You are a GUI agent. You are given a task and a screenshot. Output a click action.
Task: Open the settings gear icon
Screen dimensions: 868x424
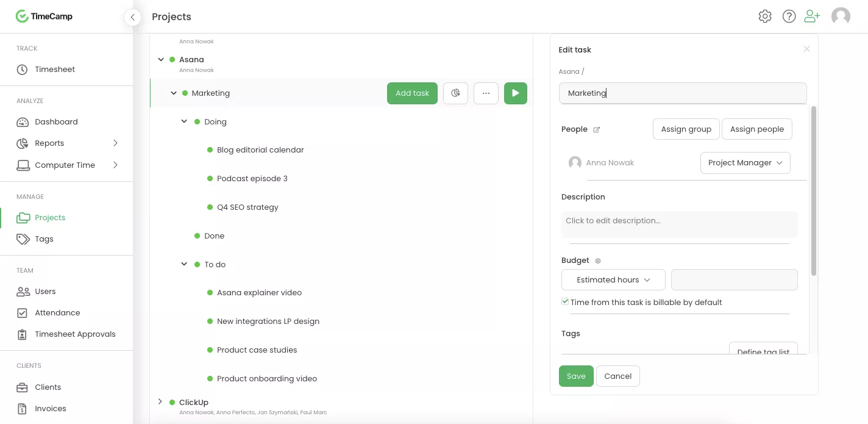[x=765, y=16]
